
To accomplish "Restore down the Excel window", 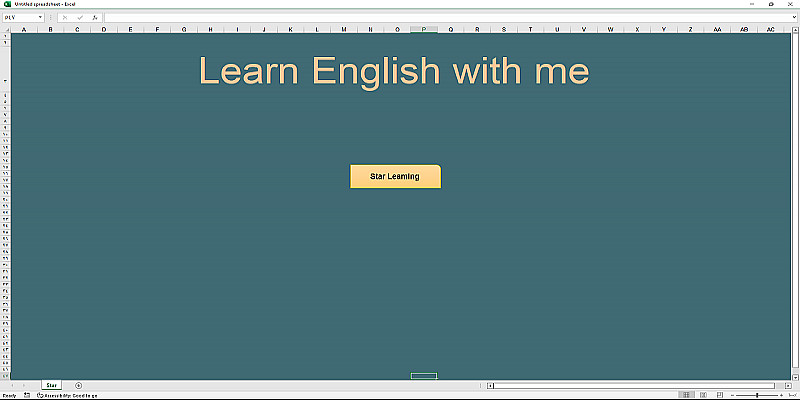I will [x=771, y=4].
